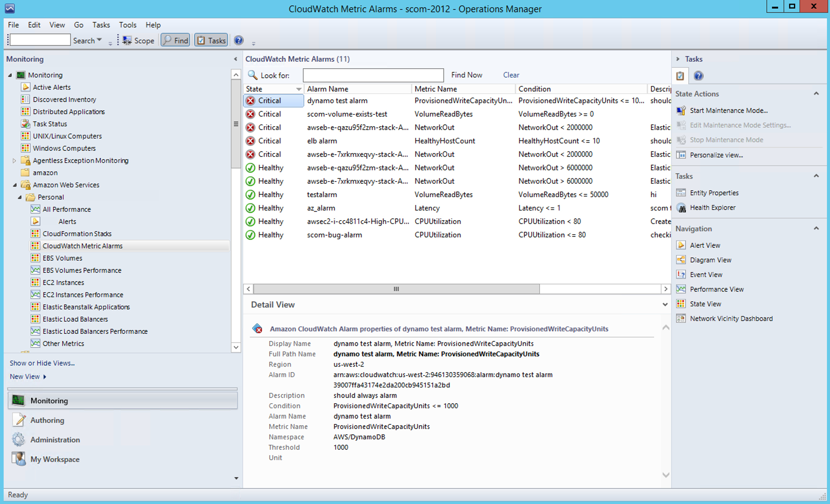830x504 pixels.
Task: Open the Authoring workspace icon
Action: [x=19, y=420]
